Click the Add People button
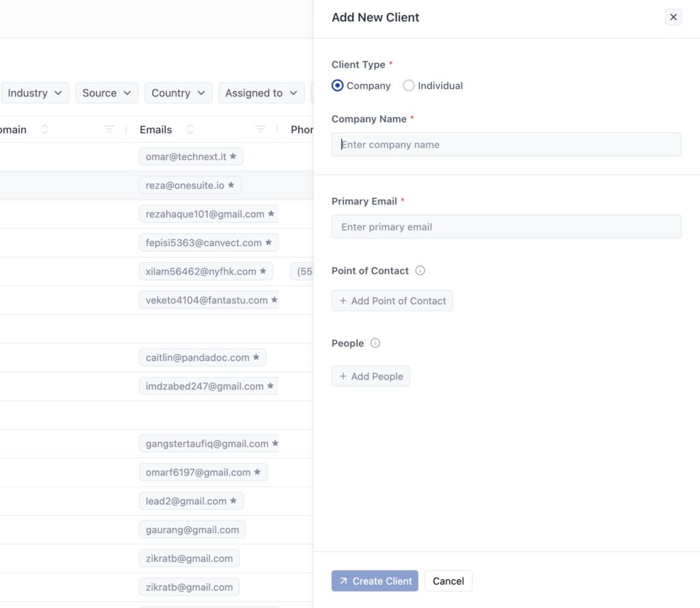Image resolution: width=700 pixels, height=608 pixels. 371,375
